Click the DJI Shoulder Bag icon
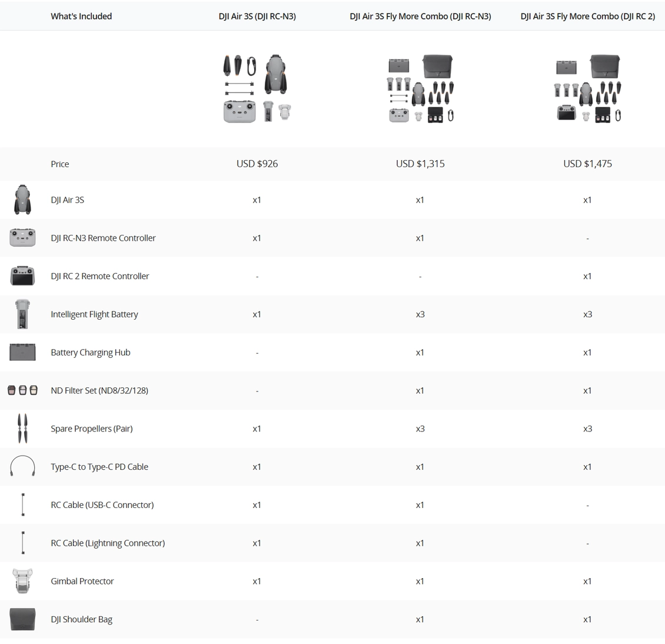 tap(22, 619)
